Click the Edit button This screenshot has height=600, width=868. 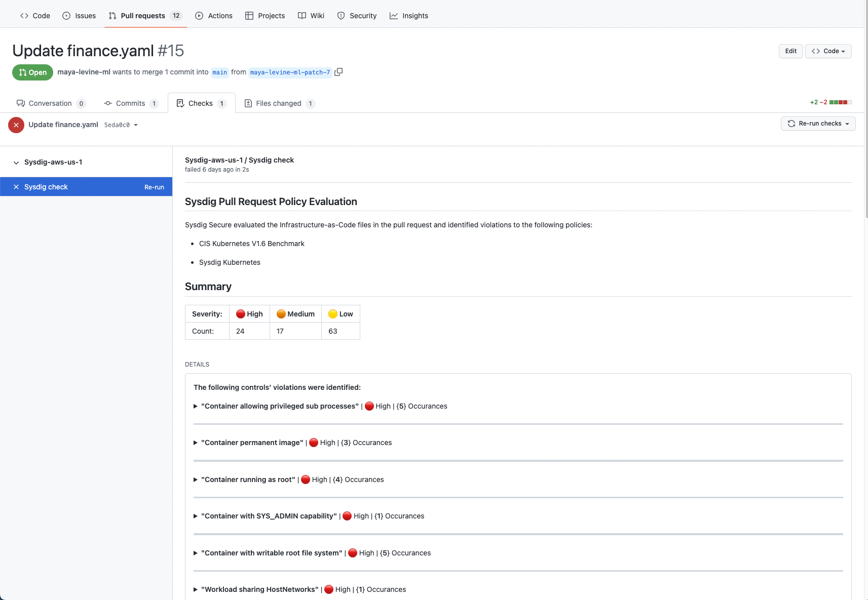tap(790, 51)
